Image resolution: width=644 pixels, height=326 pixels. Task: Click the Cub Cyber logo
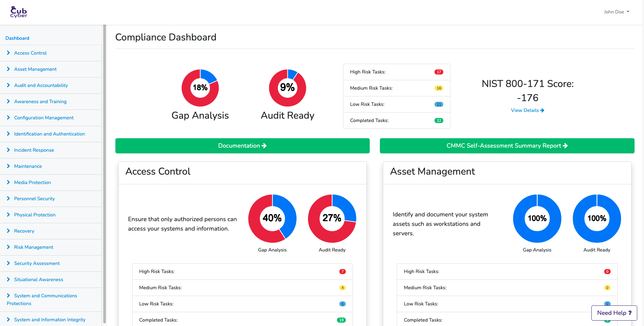coord(19,12)
